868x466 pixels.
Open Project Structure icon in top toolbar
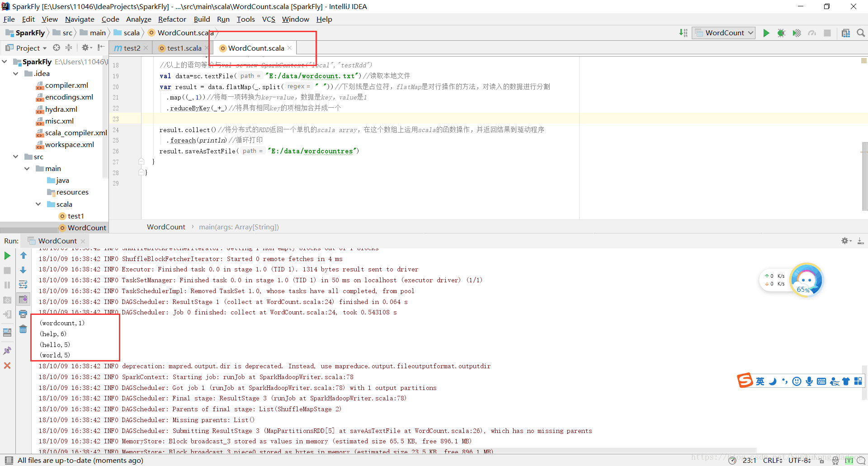coord(846,33)
